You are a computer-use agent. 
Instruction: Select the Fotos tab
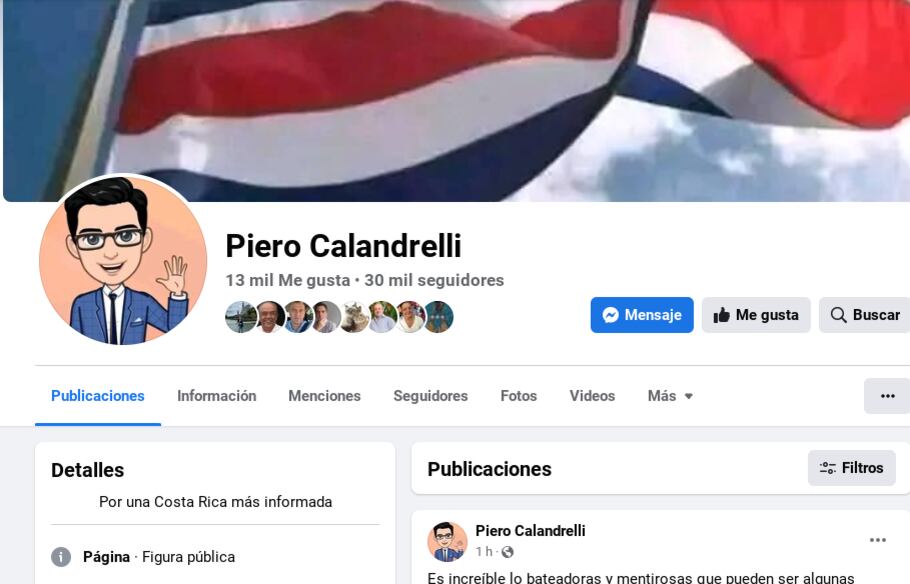tap(518, 396)
